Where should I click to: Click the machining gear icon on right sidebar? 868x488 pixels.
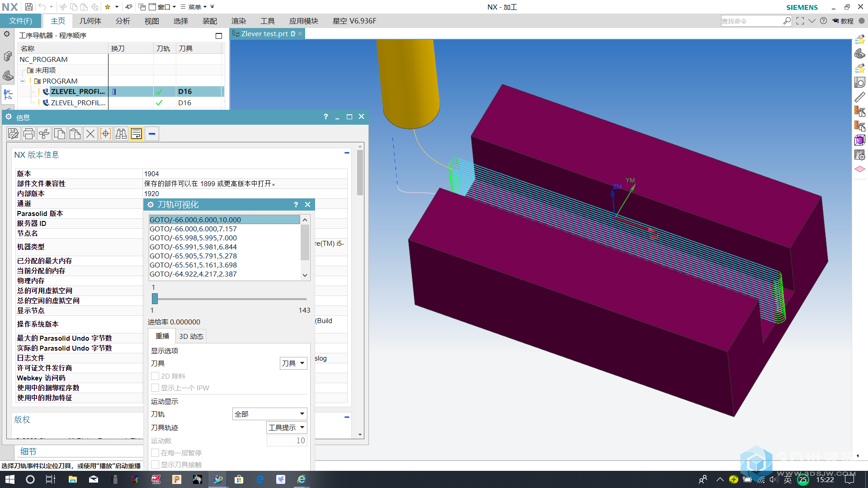tap(859, 155)
